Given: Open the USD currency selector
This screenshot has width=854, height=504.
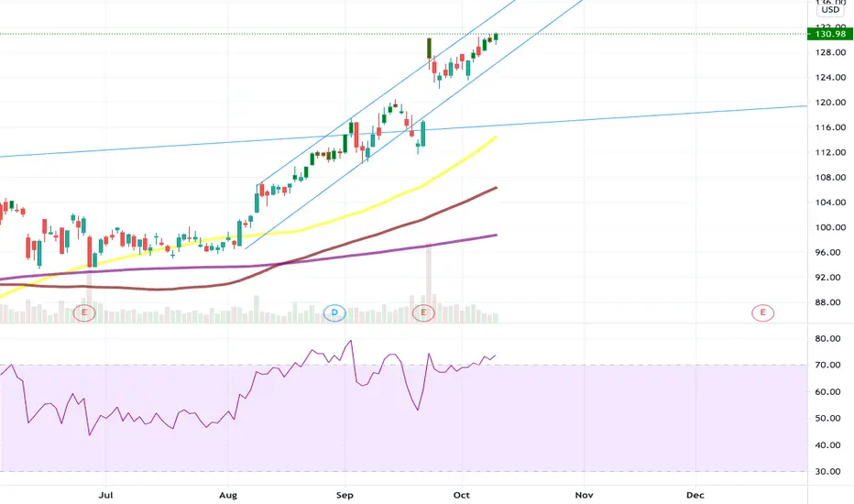Looking at the screenshot, I should pyautogui.click(x=830, y=10).
